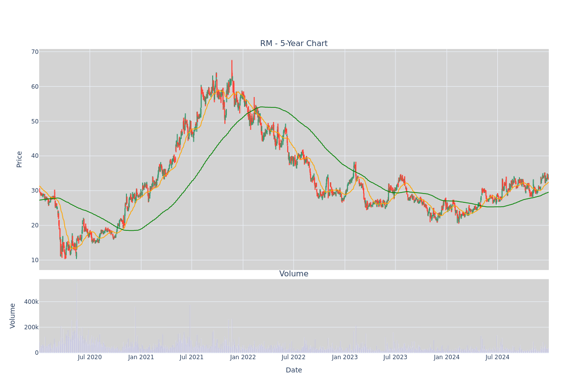
Task: Select the "Jan 2024" date tick label
Action: 447,357
